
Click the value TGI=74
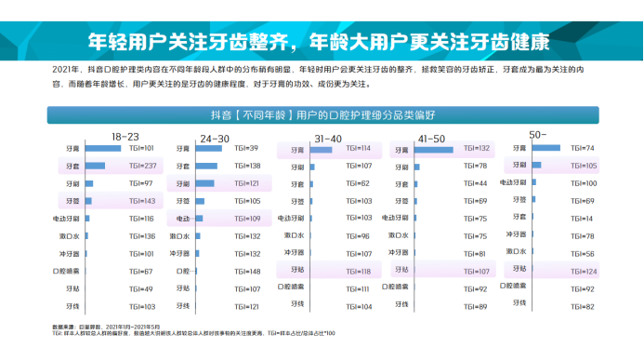point(583,148)
